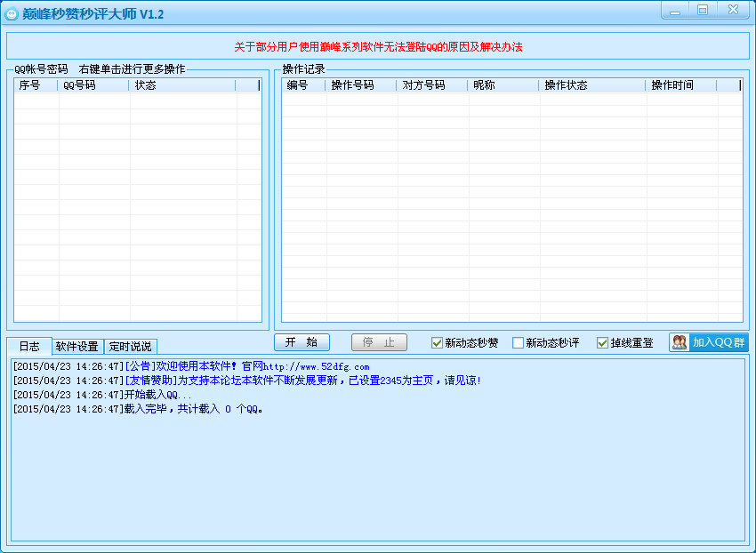The image size is (756, 553).
Task: Select the 定时说说 tab
Action: pyautogui.click(x=130, y=347)
